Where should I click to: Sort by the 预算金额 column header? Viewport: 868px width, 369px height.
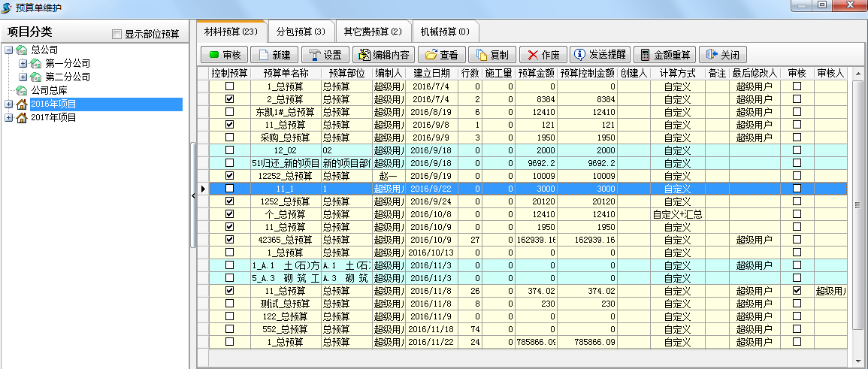click(x=536, y=74)
